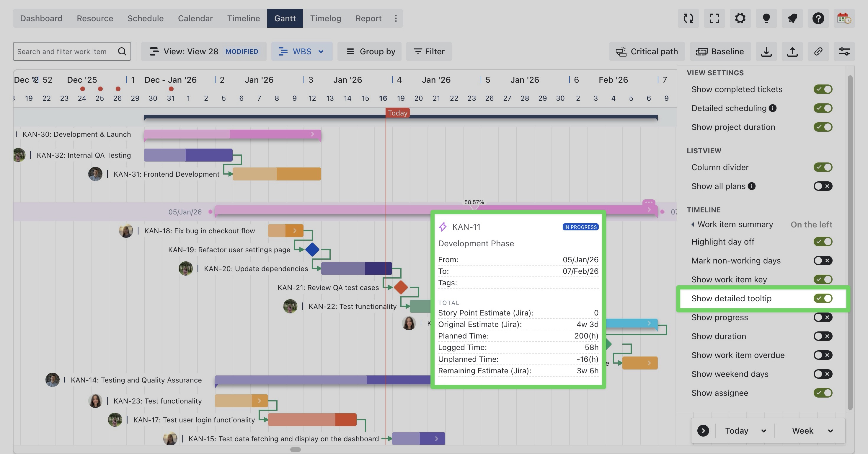Click the upload import icon
Screen dimensions: 868x454
tap(792, 52)
